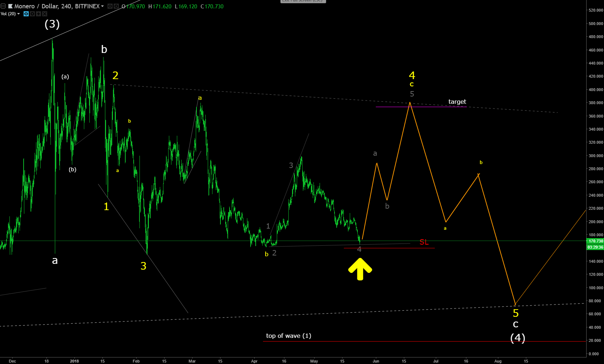Click the 520.000 price axis label
This screenshot has height=364, width=604.
pyautogui.click(x=596, y=10)
